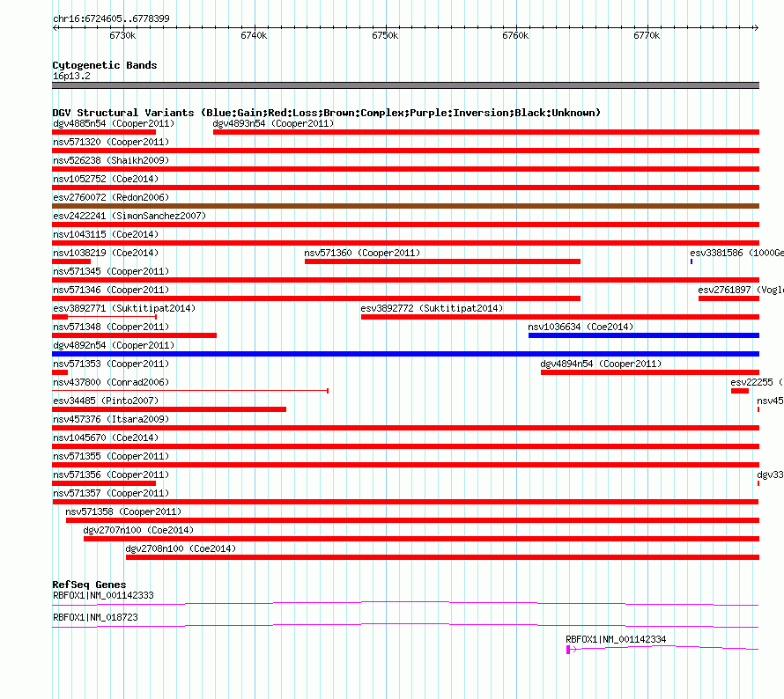Screen dimensions: 784x699
Task: Click the chr16:6724605..6778399 coordinates text
Action: [x=111, y=18]
